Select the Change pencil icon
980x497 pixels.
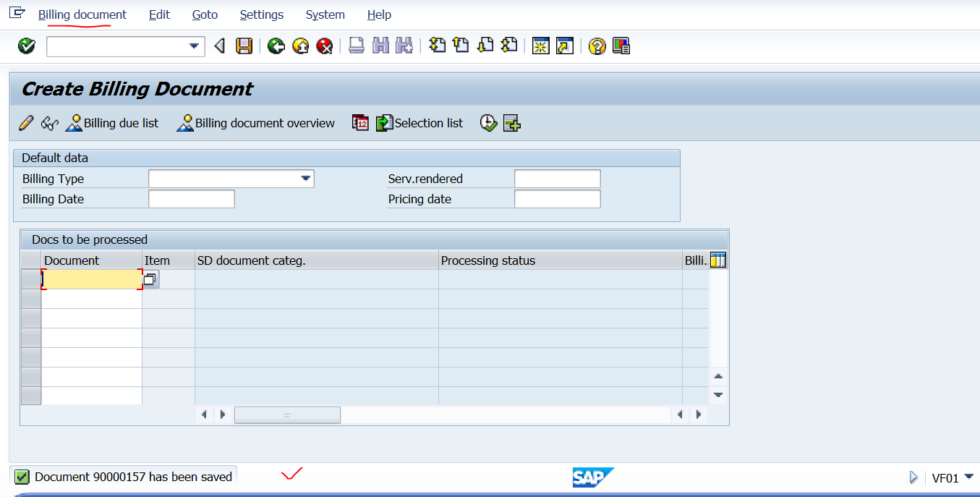26,123
